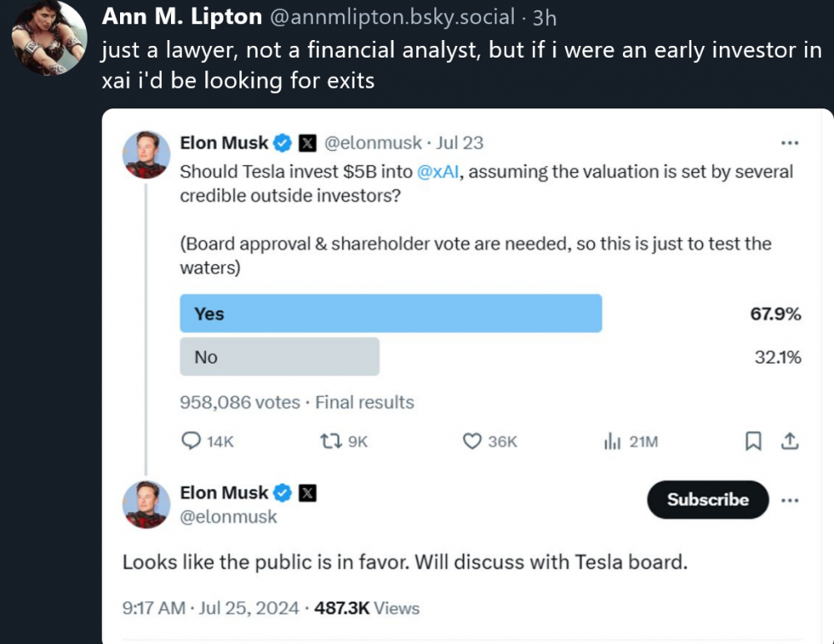The image size is (834, 644).
Task: Click the X badge beside first Elon Musk name
Action: [x=308, y=143]
